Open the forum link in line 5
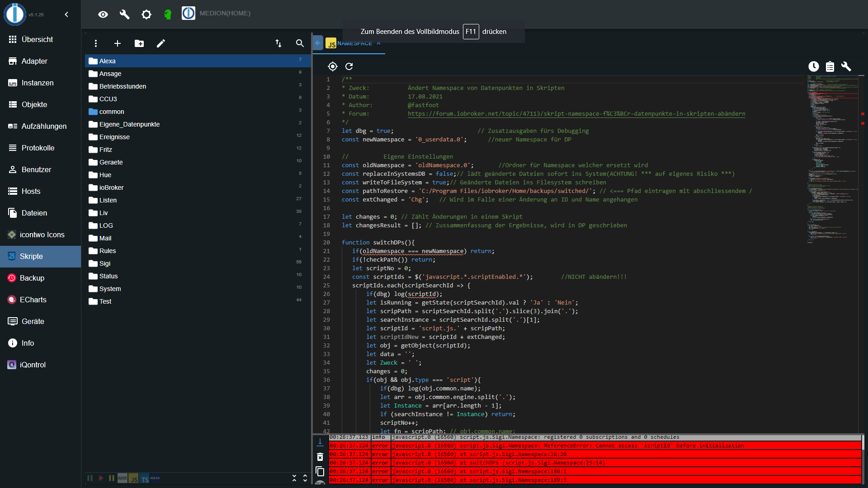 click(x=576, y=114)
